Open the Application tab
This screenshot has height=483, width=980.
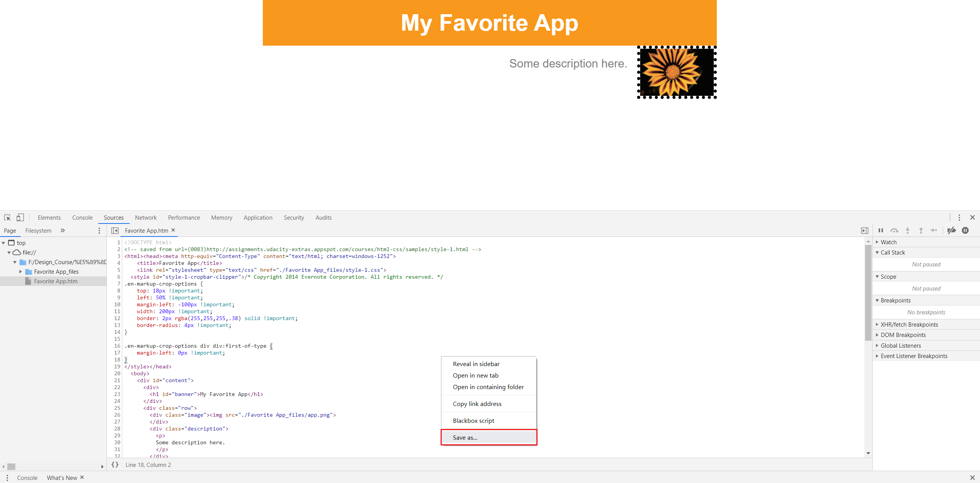click(x=258, y=218)
